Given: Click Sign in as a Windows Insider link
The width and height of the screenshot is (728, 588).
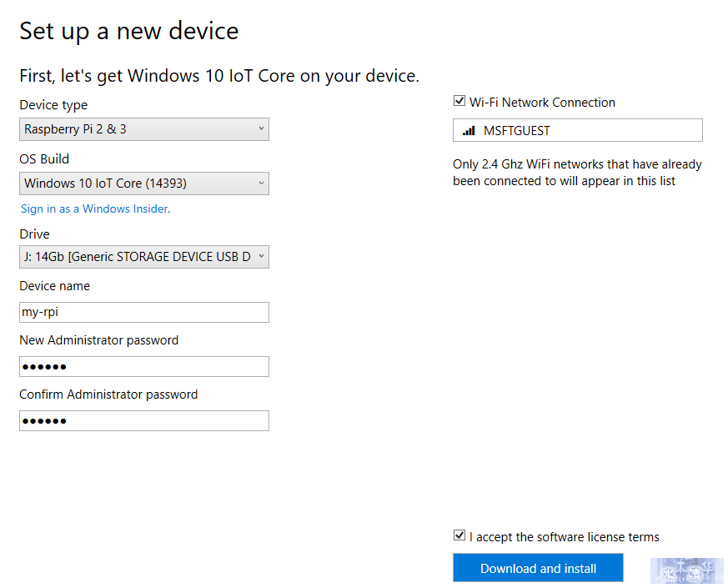Looking at the screenshot, I should 95,209.
